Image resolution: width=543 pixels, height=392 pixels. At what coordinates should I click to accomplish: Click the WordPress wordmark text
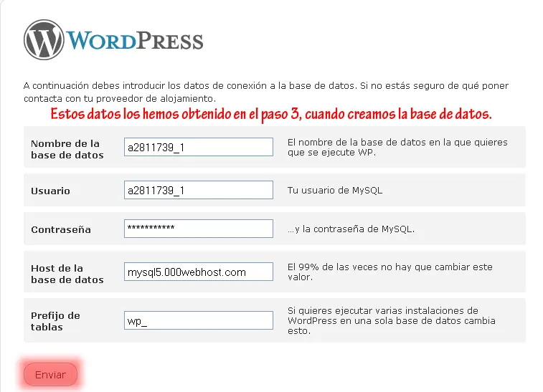coord(135,41)
